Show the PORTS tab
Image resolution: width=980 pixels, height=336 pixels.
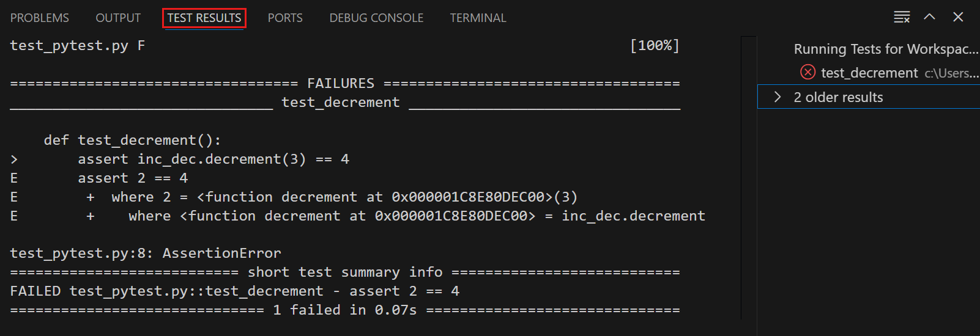pos(285,18)
